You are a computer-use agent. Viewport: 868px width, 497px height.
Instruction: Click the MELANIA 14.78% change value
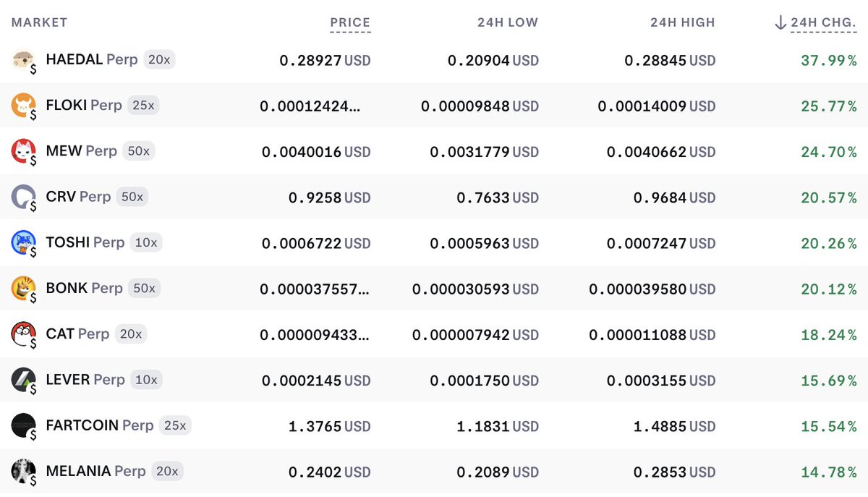click(x=829, y=472)
